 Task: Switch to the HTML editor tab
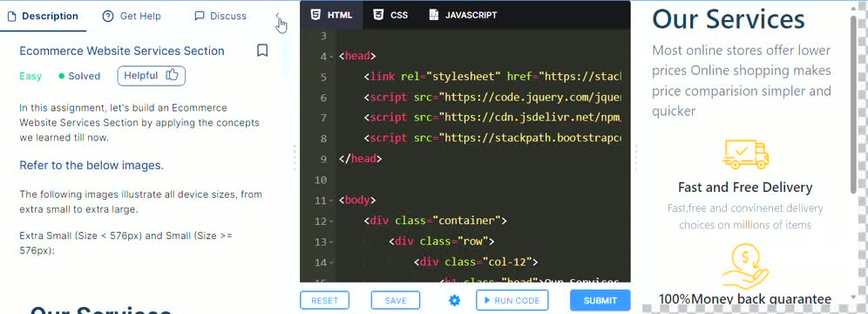pyautogui.click(x=331, y=15)
